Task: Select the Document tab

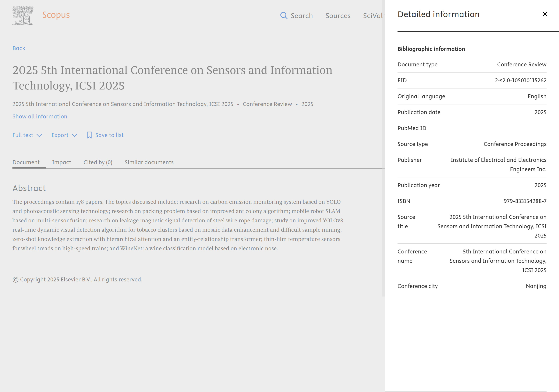Action: [x=26, y=162]
